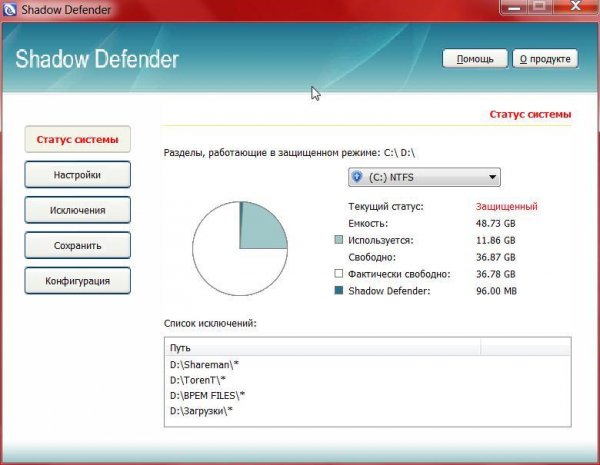Click the 96.00 MB Shadow Defender value
Screen dimensions: 600x465
coord(496,291)
